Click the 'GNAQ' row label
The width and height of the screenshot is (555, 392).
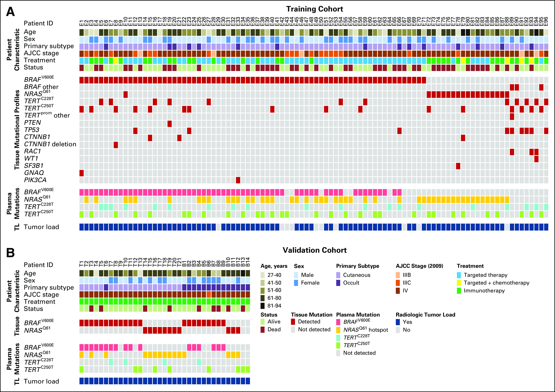34,173
